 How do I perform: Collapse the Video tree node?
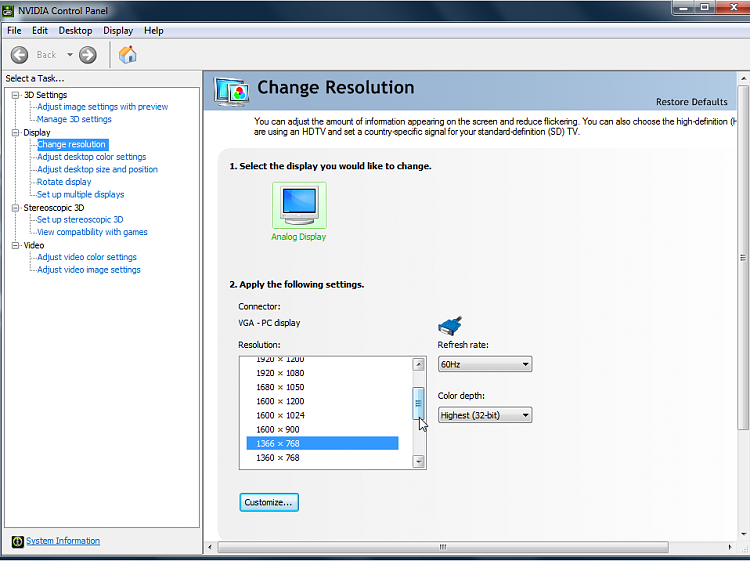(x=15, y=245)
